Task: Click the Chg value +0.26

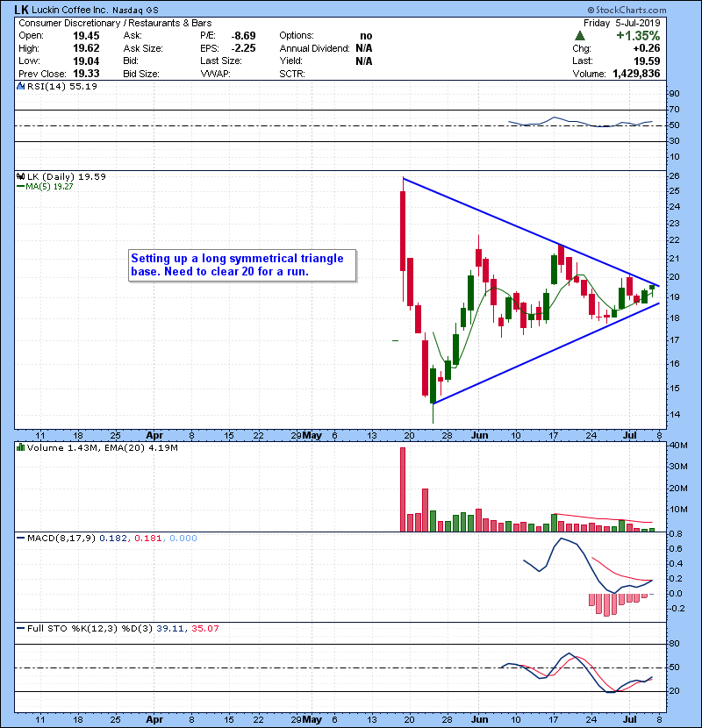Action: [646, 48]
